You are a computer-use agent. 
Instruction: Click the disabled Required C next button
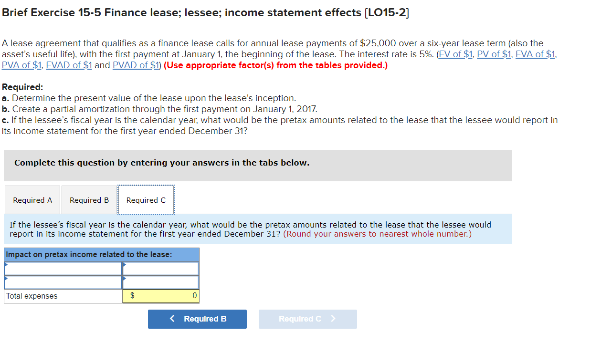click(307, 319)
